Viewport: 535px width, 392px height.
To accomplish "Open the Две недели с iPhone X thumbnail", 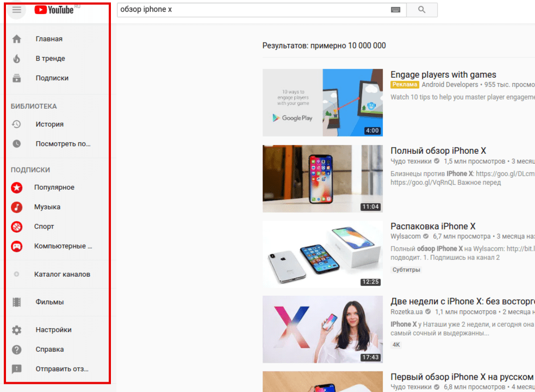I will [x=322, y=329].
